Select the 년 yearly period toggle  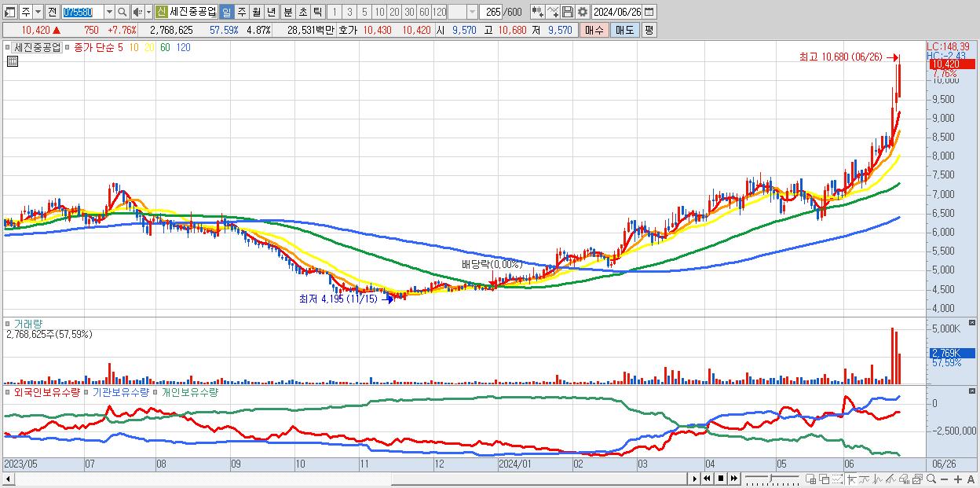click(271, 12)
